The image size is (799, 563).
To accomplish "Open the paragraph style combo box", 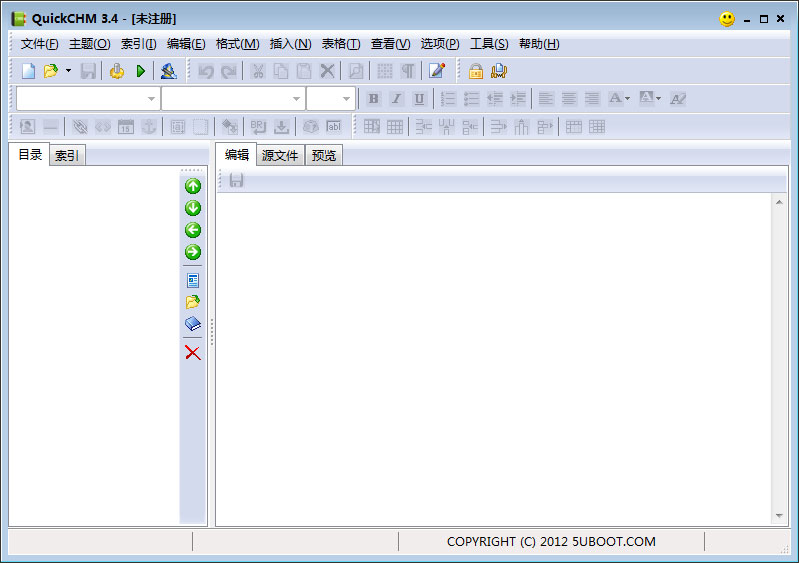I will 88,99.
